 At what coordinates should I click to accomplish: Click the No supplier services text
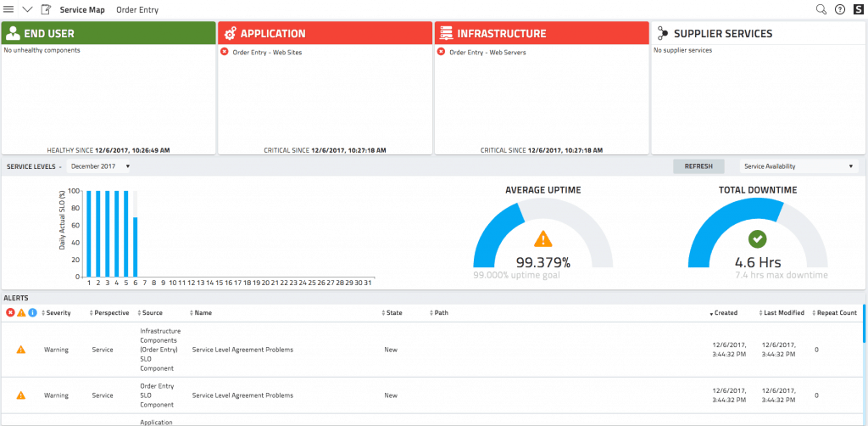click(x=682, y=50)
